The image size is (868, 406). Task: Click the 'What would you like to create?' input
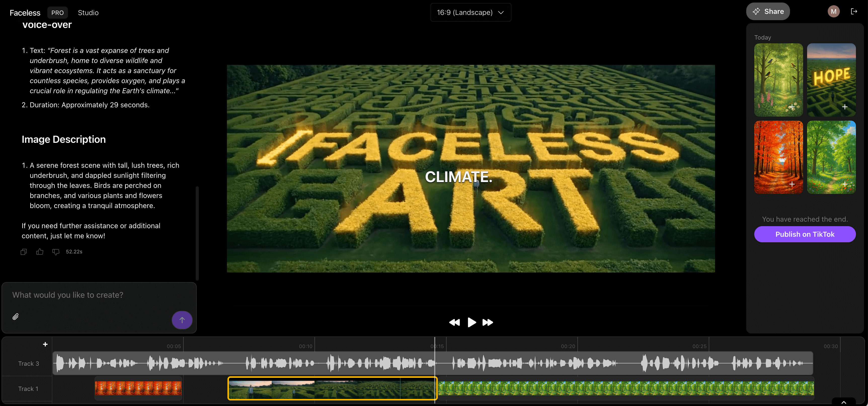(x=99, y=295)
